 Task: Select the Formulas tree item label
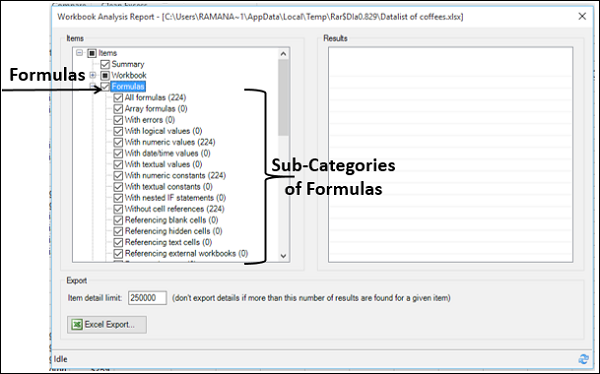coord(128,87)
